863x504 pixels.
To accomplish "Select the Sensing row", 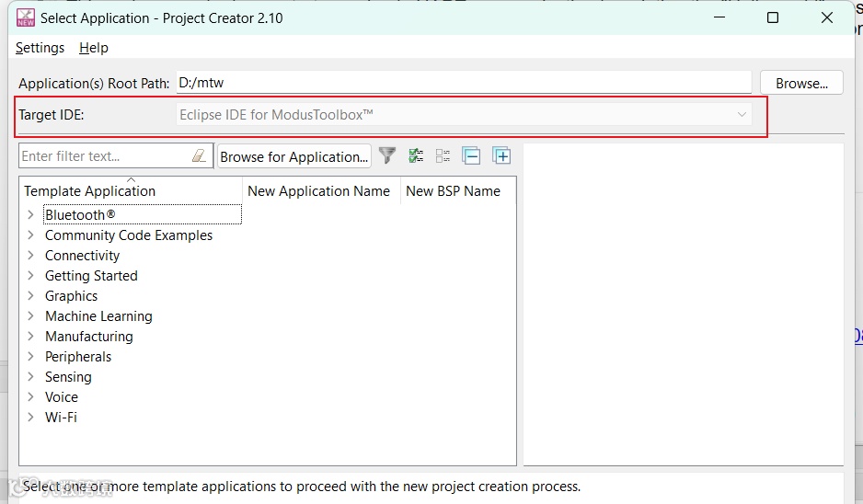I will point(68,377).
